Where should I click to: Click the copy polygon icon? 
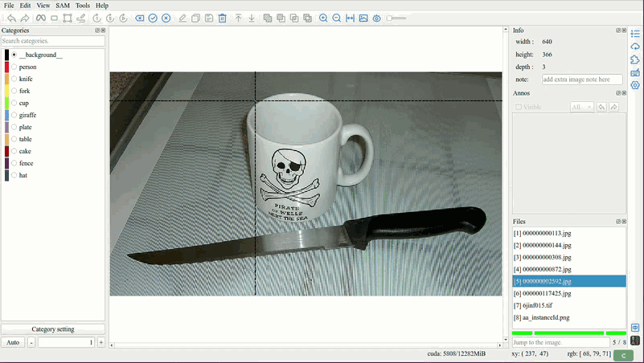click(195, 18)
